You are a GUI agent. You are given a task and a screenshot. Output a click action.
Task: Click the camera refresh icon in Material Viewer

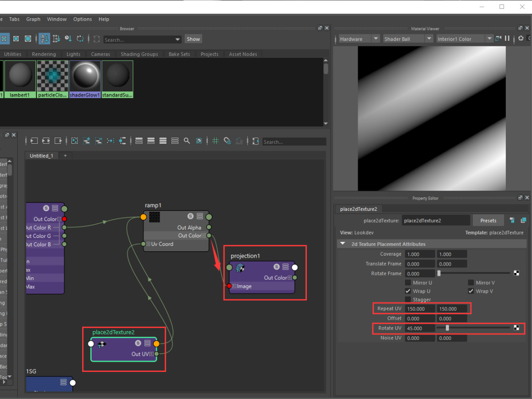coord(498,38)
